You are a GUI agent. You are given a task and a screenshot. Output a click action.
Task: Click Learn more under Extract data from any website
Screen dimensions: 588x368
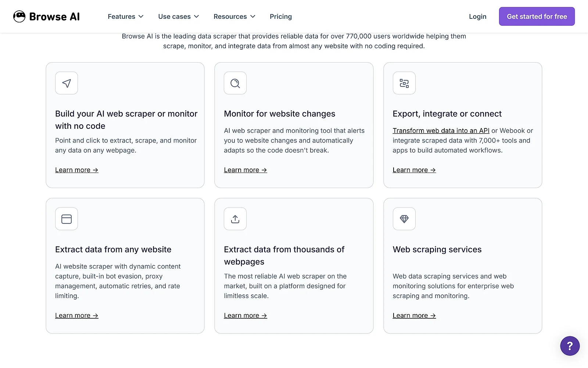[x=77, y=315]
